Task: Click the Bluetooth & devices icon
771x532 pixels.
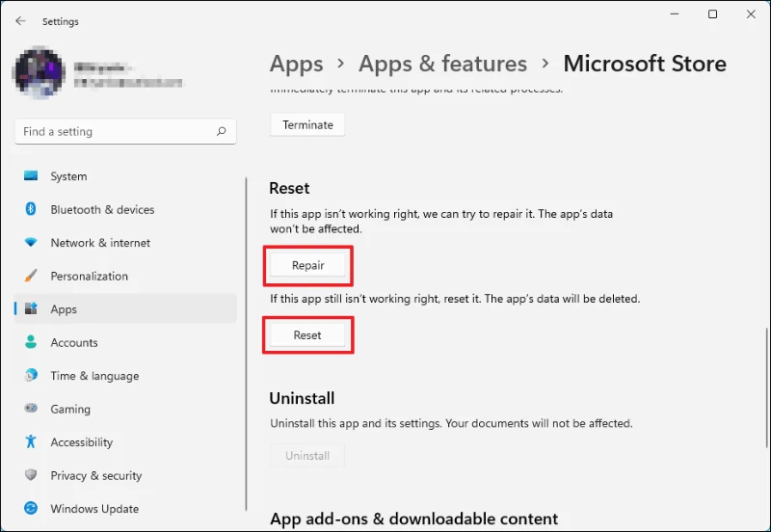Action: (31, 209)
